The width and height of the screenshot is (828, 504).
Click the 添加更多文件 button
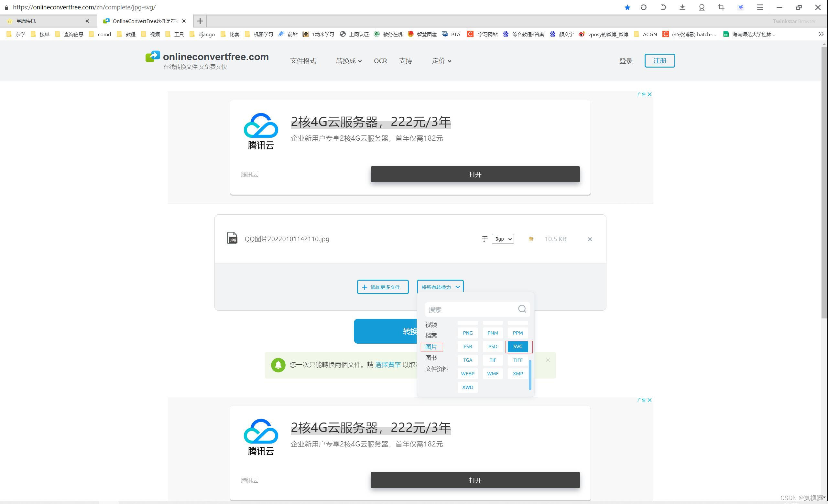383,287
